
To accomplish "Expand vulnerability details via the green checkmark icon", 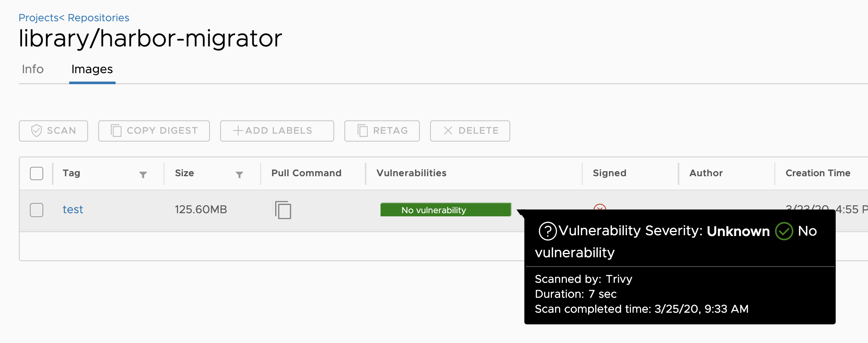I will click(x=784, y=231).
